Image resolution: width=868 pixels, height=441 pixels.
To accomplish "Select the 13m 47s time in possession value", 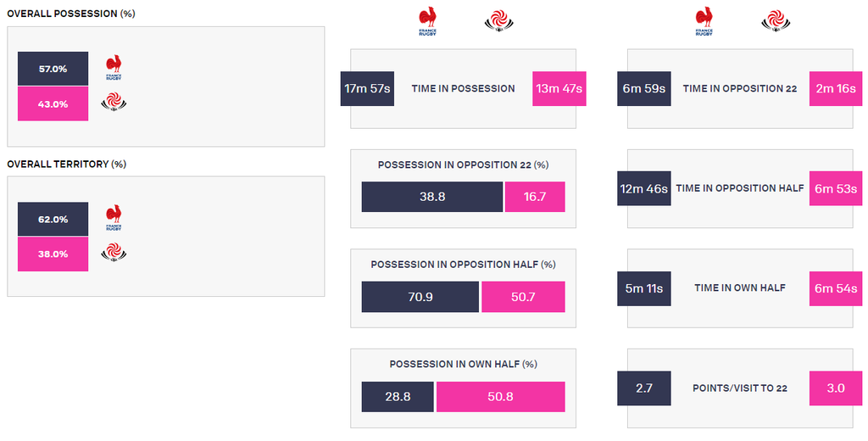I will pyautogui.click(x=559, y=89).
